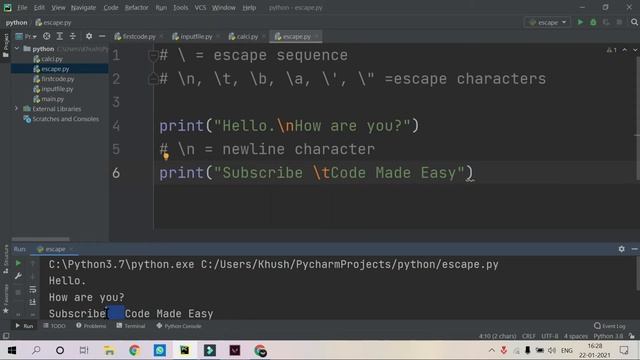The image size is (640, 360).
Task: Open the Python Console tool window
Action: (x=179, y=326)
